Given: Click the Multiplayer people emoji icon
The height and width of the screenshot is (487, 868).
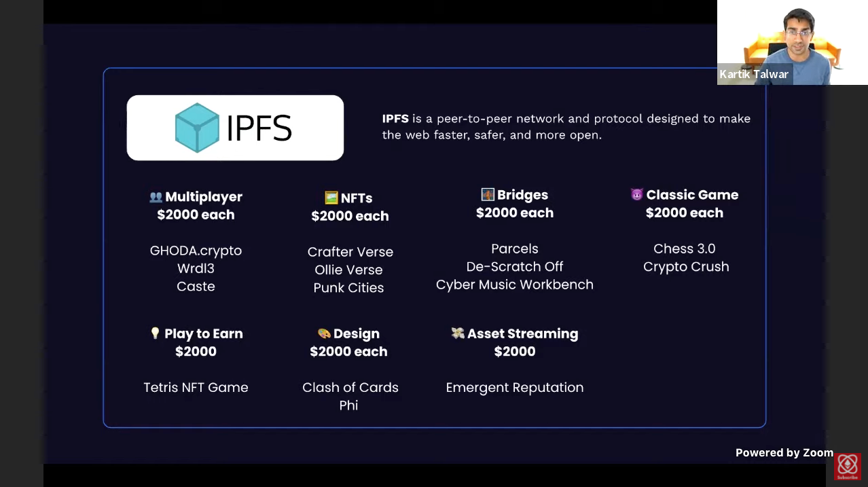Looking at the screenshot, I should (156, 197).
